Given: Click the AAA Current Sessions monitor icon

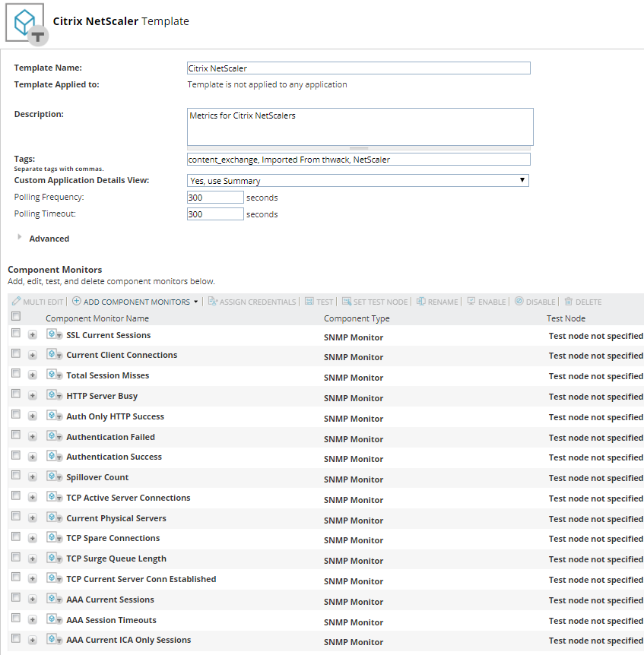Looking at the screenshot, I should [x=54, y=599].
